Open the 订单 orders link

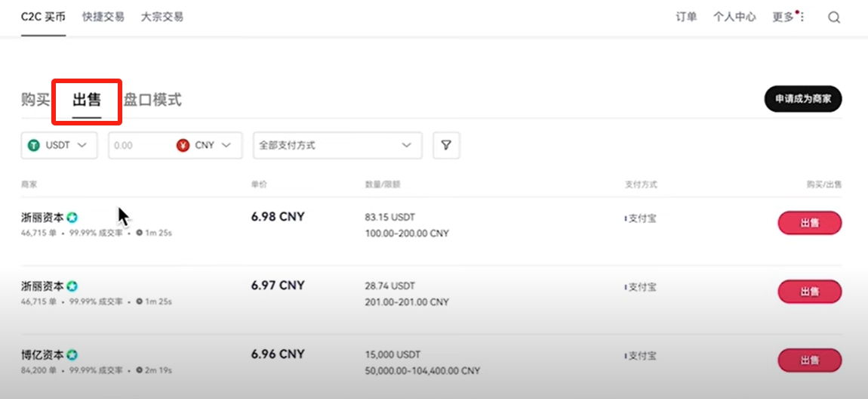686,17
